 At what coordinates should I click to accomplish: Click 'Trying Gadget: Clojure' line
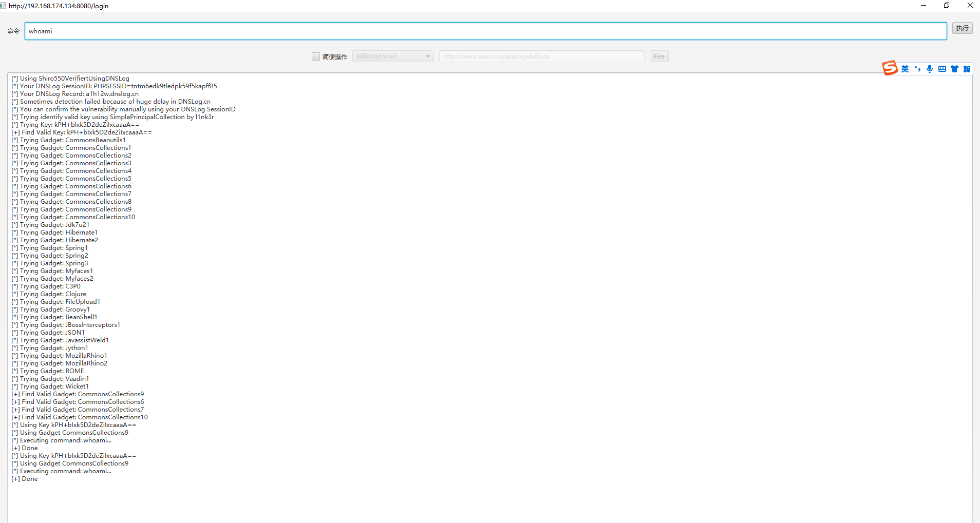(x=49, y=294)
